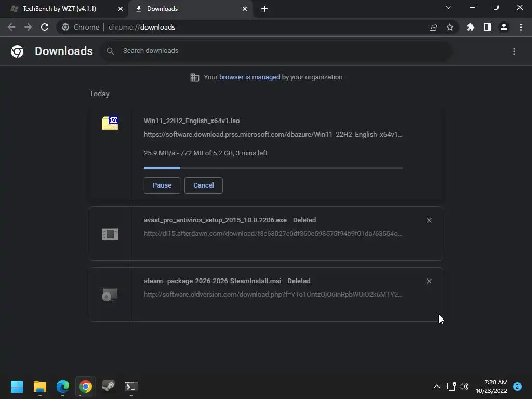Viewport: 532px width, 399px height.
Task: Open Steam from the taskbar
Action: (x=108, y=387)
